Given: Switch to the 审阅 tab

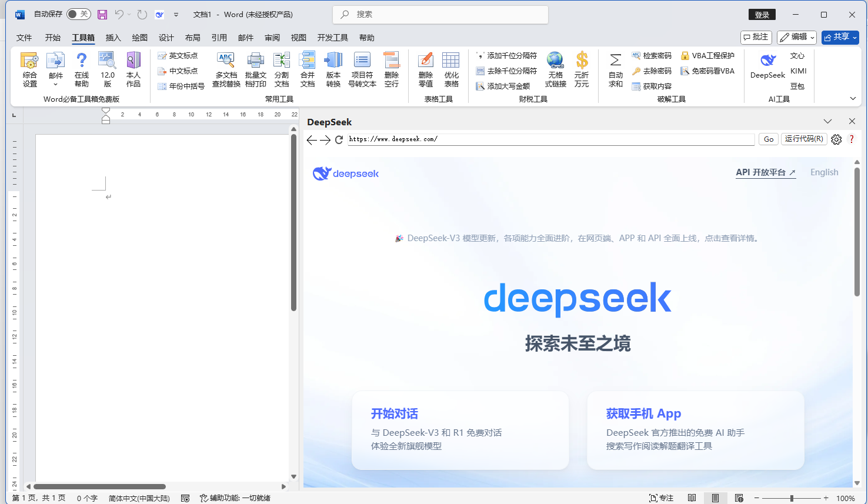Looking at the screenshot, I should [x=272, y=38].
